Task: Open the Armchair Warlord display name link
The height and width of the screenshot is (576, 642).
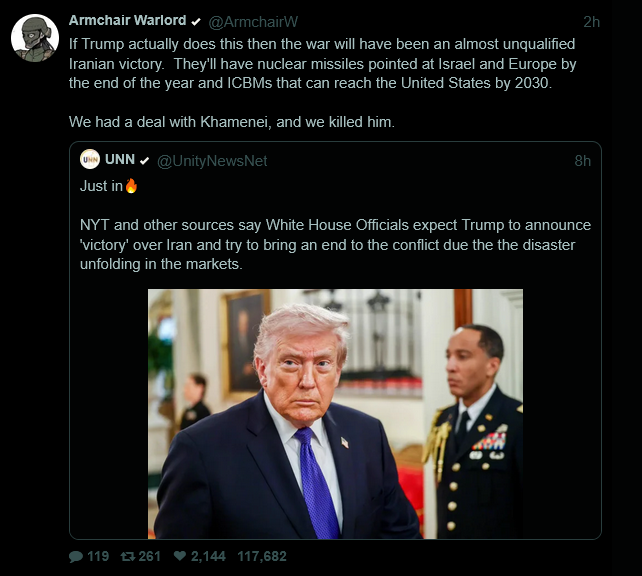Action: coord(128,21)
